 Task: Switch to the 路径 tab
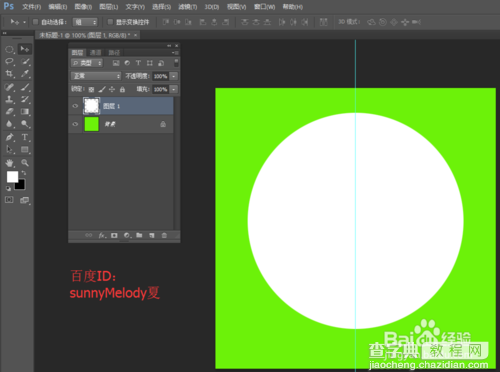click(114, 53)
